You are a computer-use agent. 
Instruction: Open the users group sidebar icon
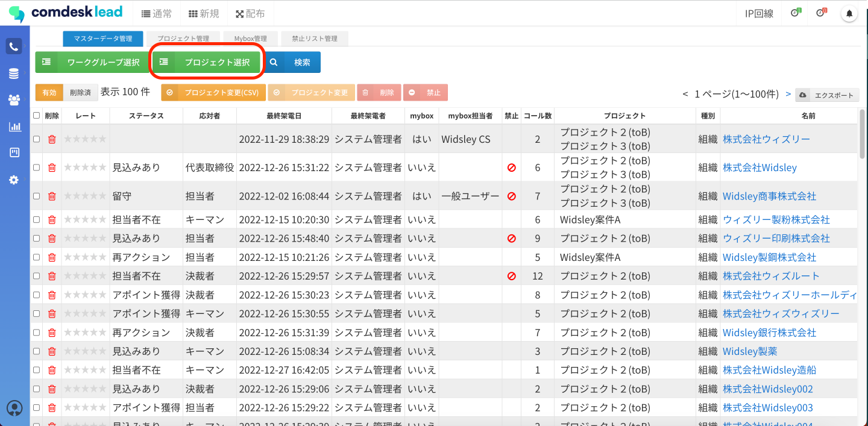click(14, 100)
